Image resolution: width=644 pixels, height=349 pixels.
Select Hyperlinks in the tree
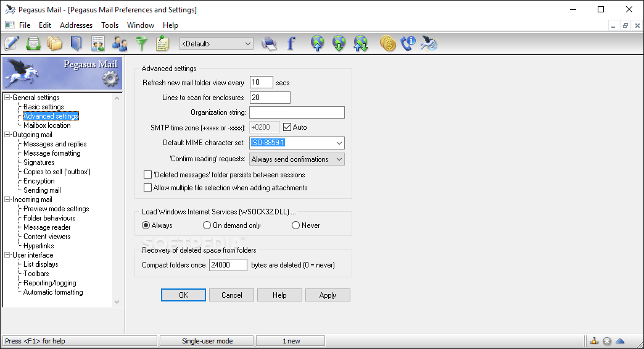(x=39, y=246)
